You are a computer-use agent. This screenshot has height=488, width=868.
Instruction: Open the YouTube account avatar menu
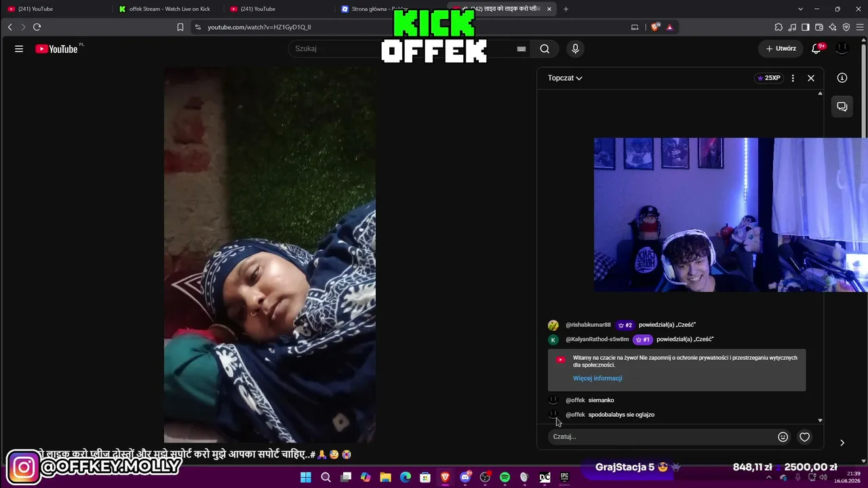tap(842, 49)
